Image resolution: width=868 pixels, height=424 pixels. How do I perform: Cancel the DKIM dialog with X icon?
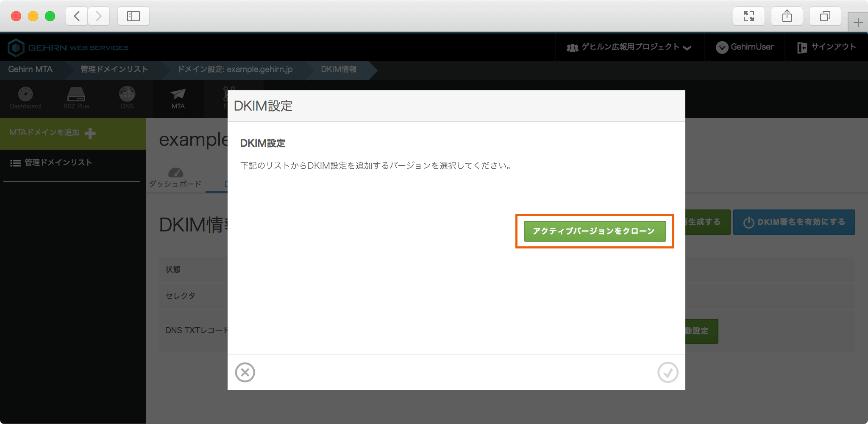click(x=245, y=372)
